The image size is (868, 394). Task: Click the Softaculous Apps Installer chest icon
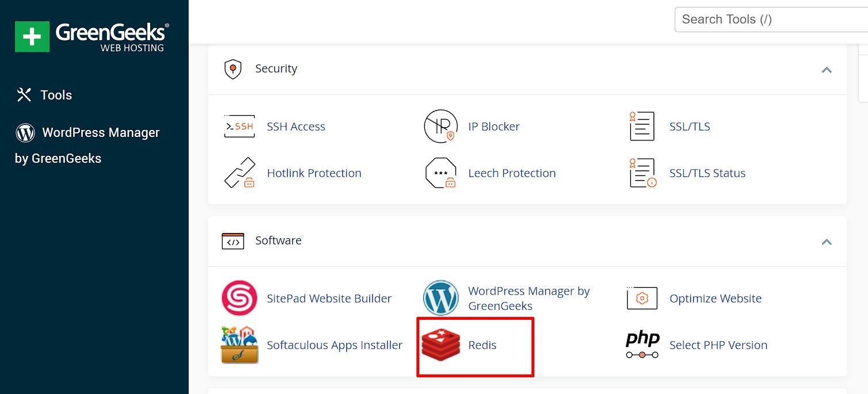click(239, 345)
